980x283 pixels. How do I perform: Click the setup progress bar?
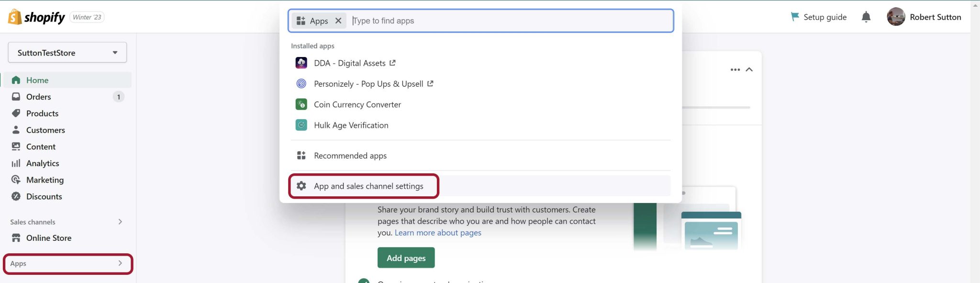pos(716,107)
